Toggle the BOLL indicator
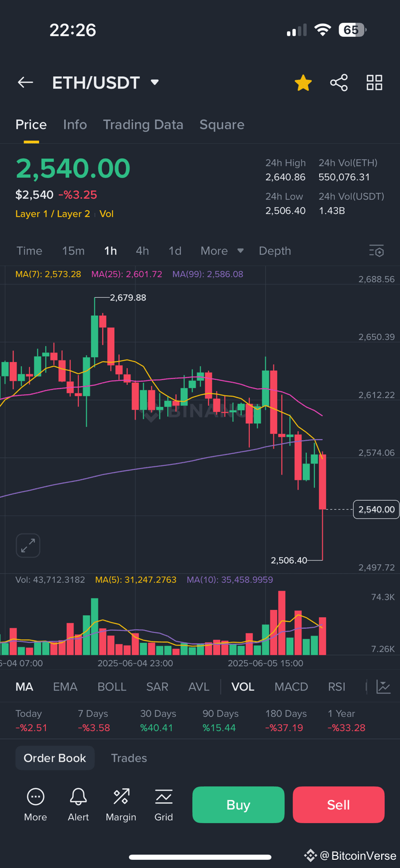The width and height of the screenshot is (400, 868). coord(112,687)
